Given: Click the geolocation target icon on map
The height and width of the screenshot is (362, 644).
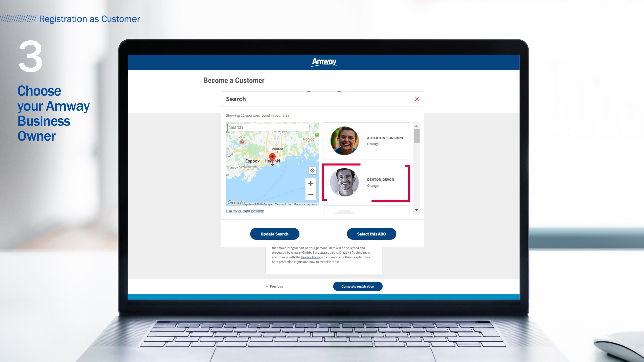Looking at the screenshot, I should (x=312, y=170).
